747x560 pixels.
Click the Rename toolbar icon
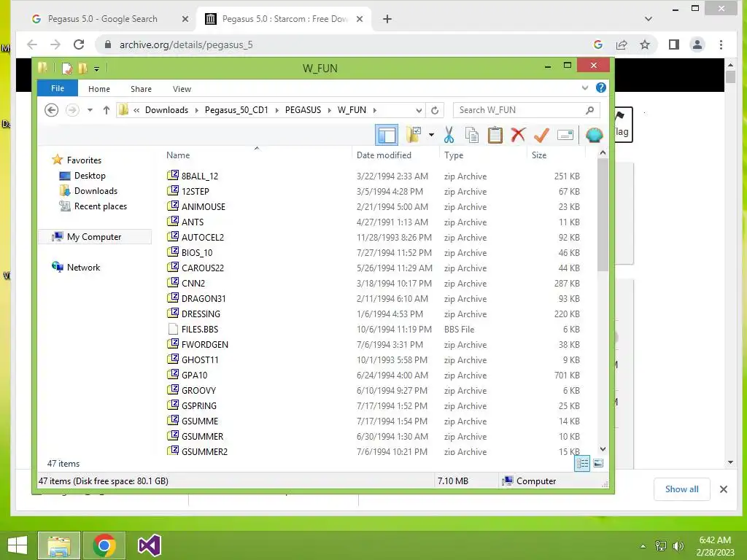(565, 135)
